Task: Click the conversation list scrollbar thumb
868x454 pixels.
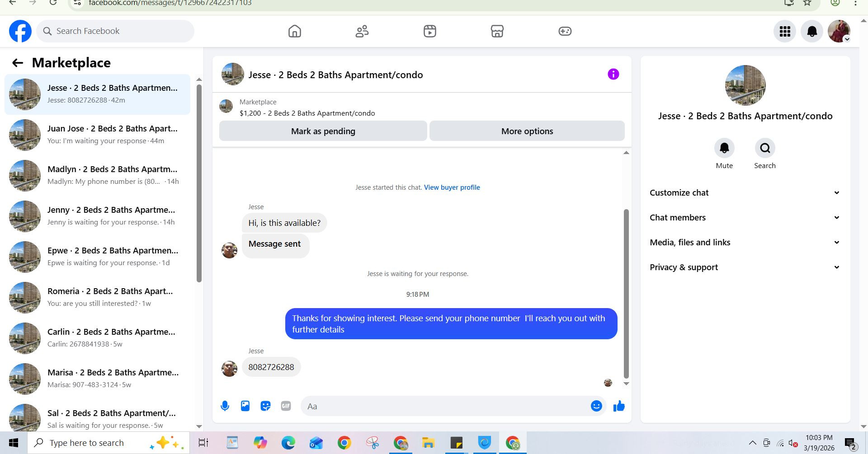Action: pyautogui.click(x=199, y=183)
